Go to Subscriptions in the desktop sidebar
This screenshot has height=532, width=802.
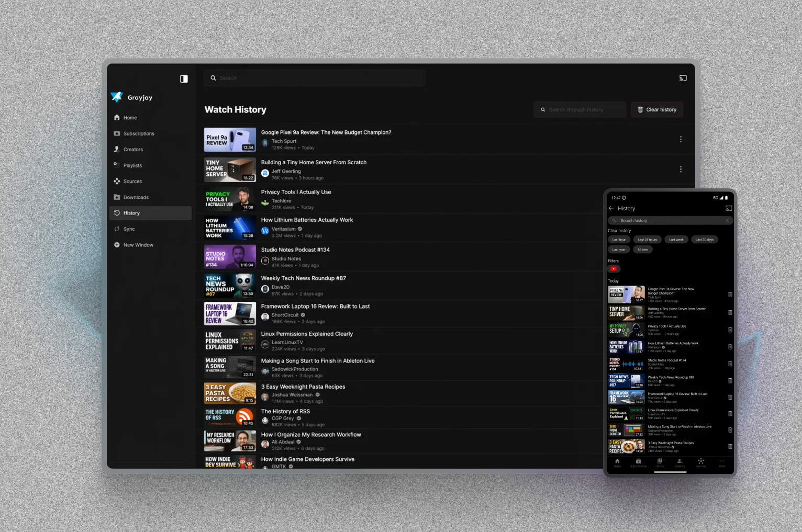point(139,134)
